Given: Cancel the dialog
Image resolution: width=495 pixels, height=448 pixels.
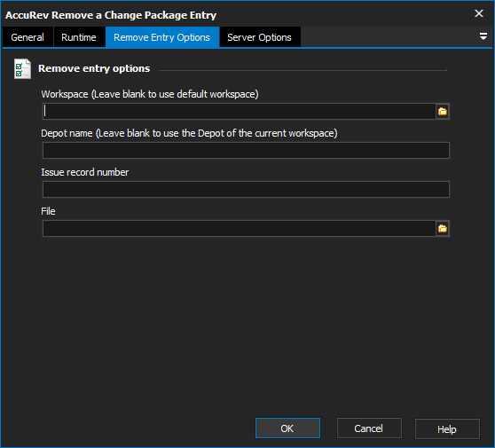Looking at the screenshot, I should 369,428.
